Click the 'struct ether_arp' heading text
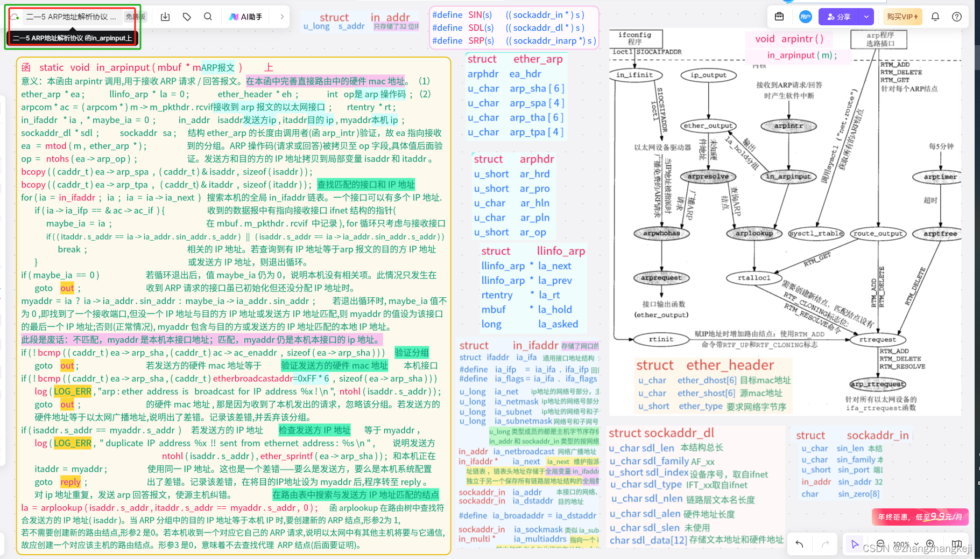The width and height of the screenshot is (980, 559). point(515,59)
